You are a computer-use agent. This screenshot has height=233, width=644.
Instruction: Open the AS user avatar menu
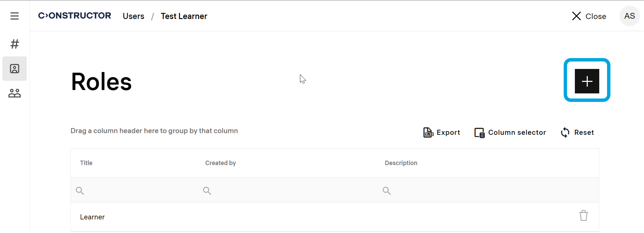(629, 16)
